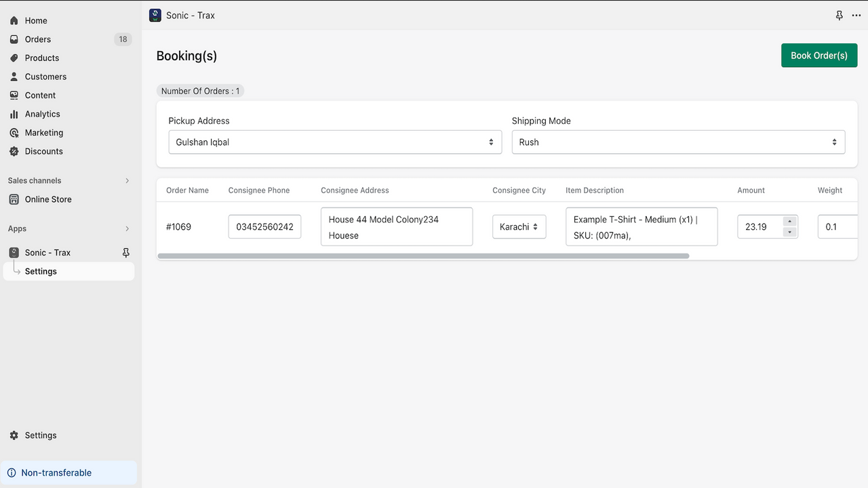The image size is (868, 488).
Task: Click the horizontal table scrollbar
Action: pos(423,256)
